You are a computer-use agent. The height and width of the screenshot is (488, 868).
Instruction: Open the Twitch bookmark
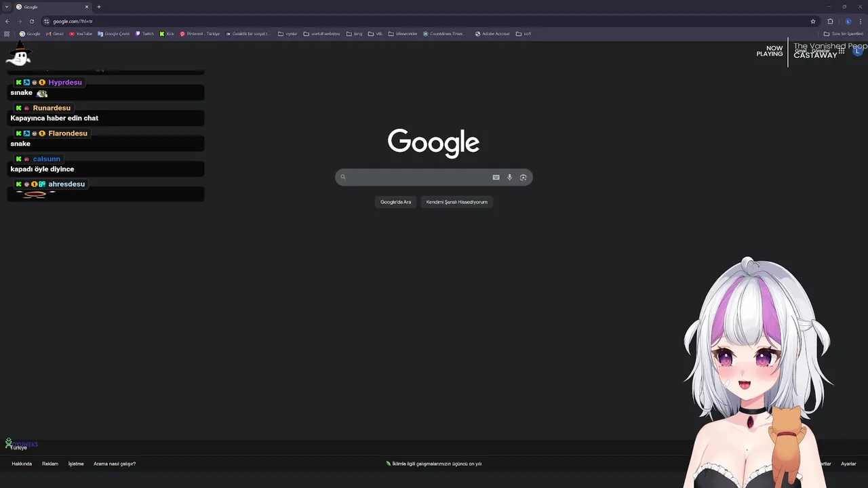pos(144,33)
